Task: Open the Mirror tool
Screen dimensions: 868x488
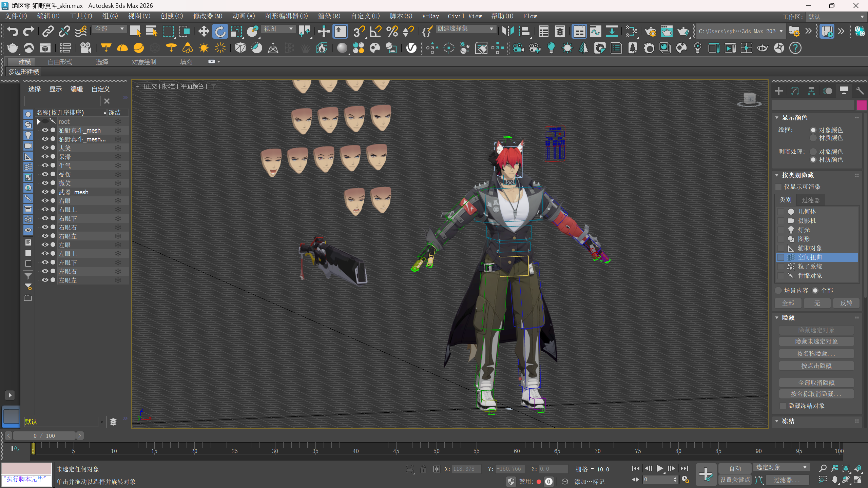Action: [x=508, y=32]
